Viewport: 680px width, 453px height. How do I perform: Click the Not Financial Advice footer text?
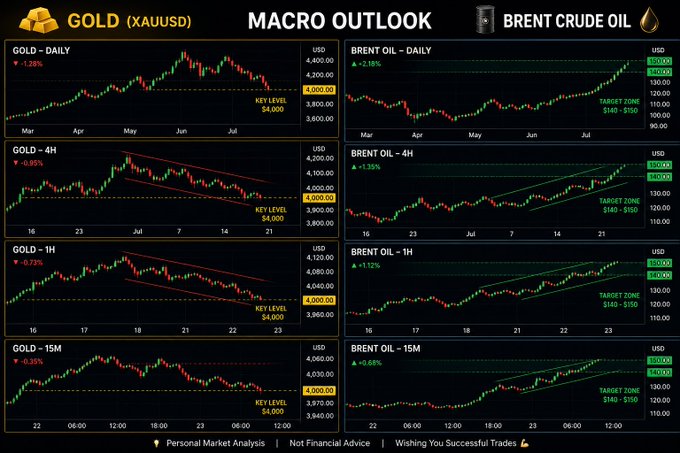tap(330, 443)
